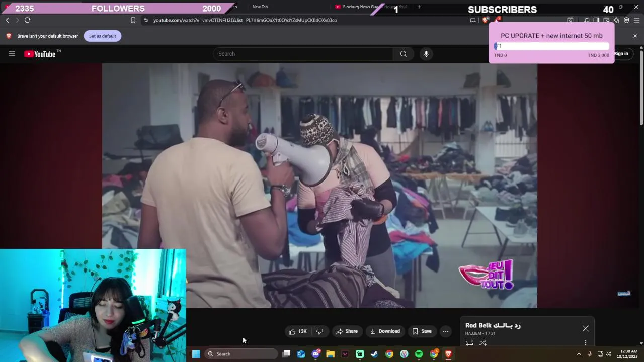Select the youtube.com address bar URL
Viewport: 644px width, 362px height.
245,20
